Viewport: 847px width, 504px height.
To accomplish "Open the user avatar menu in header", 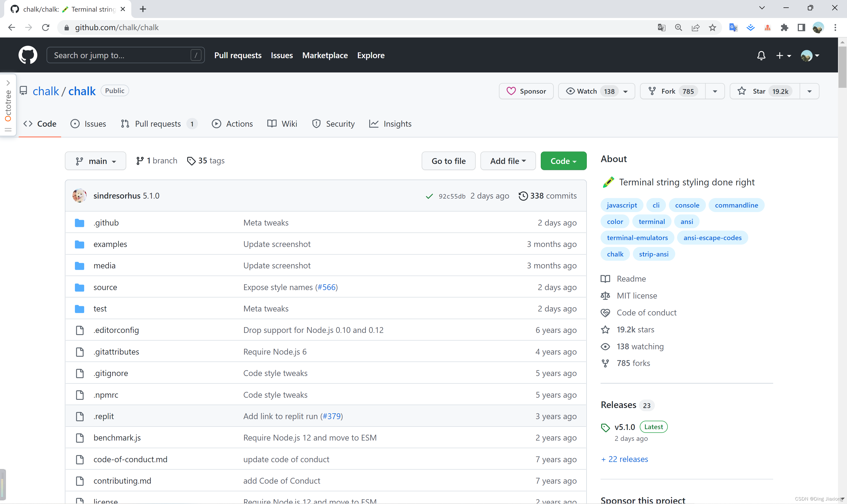I will (x=810, y=55).
